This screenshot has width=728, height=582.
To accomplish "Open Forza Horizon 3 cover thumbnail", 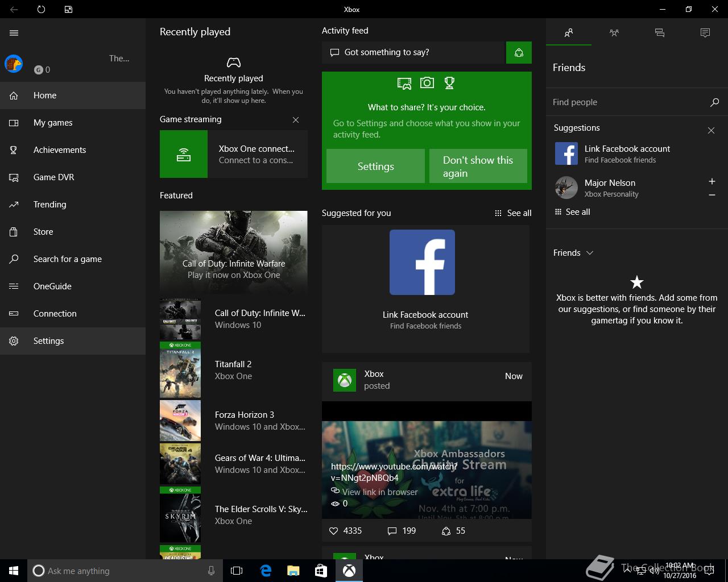I will [180, 421].
